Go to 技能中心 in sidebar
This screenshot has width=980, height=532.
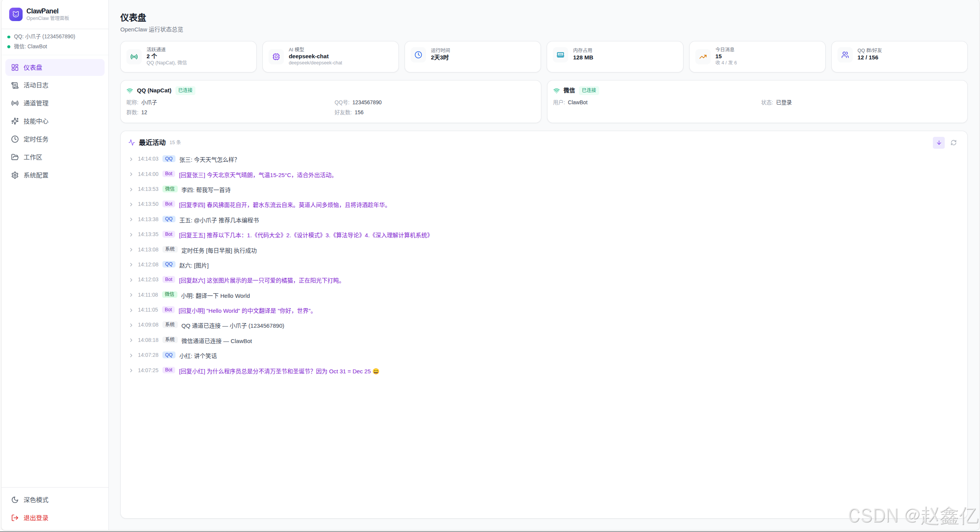pyautogui.click(x=36, y=121)
